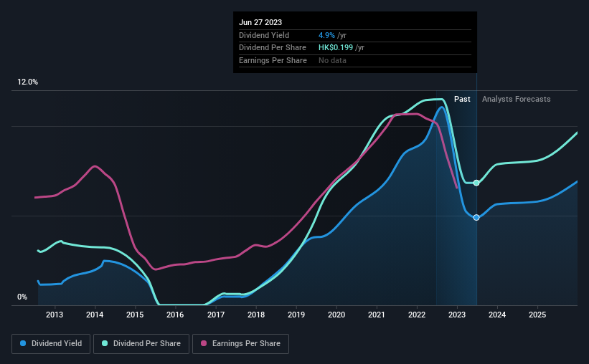Click the 'Past' label on chart
589x364 pixels.
[462, 99]
